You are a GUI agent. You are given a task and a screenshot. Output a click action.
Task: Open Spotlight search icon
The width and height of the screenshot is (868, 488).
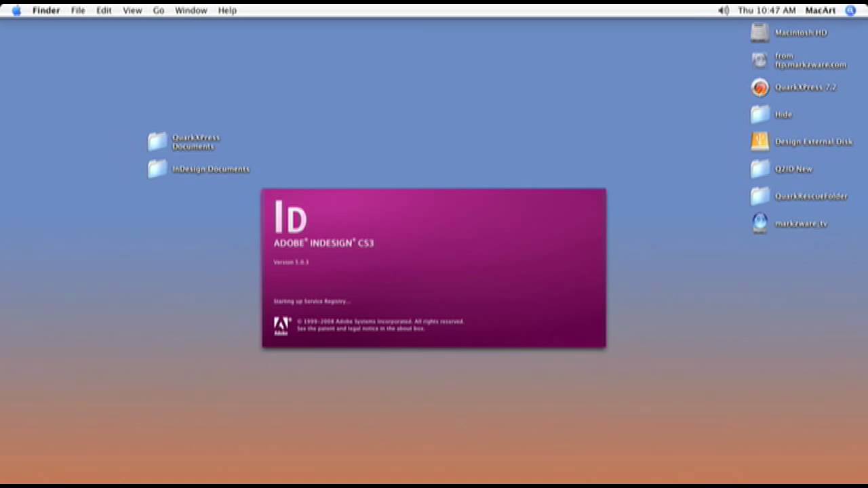coord(850,10)
